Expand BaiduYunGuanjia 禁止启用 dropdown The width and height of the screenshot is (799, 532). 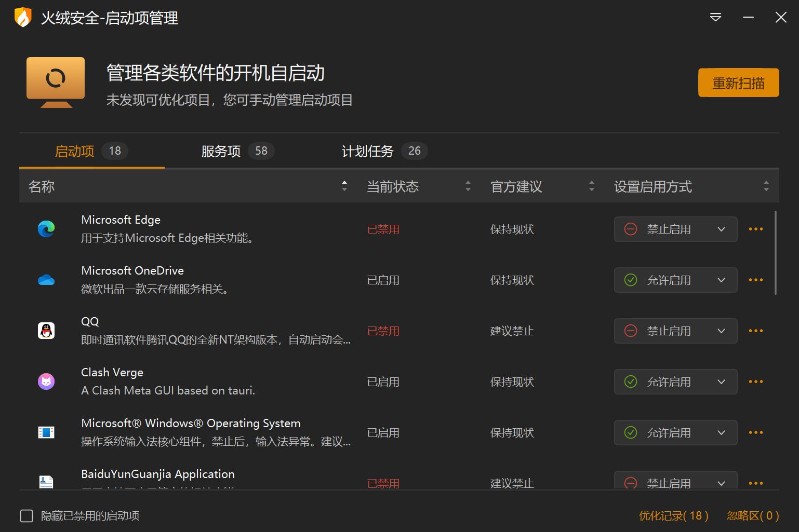675,480
